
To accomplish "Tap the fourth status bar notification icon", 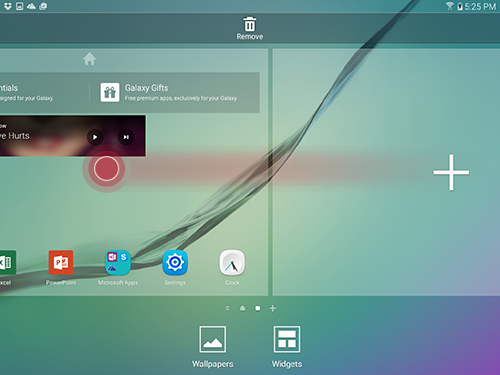I will 43,6.
